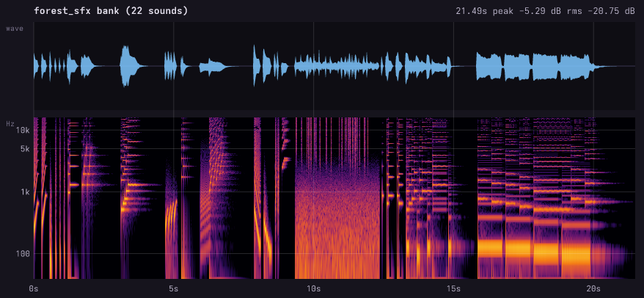Click the '100' frequency axis label
This screenshot has width=644, height=298.
pyautogui.click(x=22, y=254)
